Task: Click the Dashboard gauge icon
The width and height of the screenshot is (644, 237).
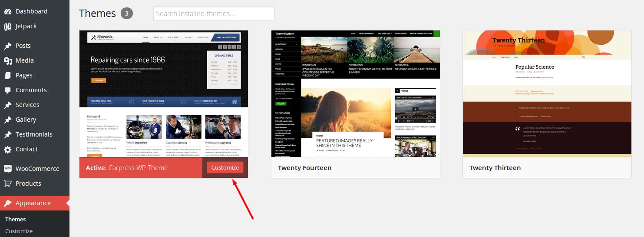Action: coord(8,11)
